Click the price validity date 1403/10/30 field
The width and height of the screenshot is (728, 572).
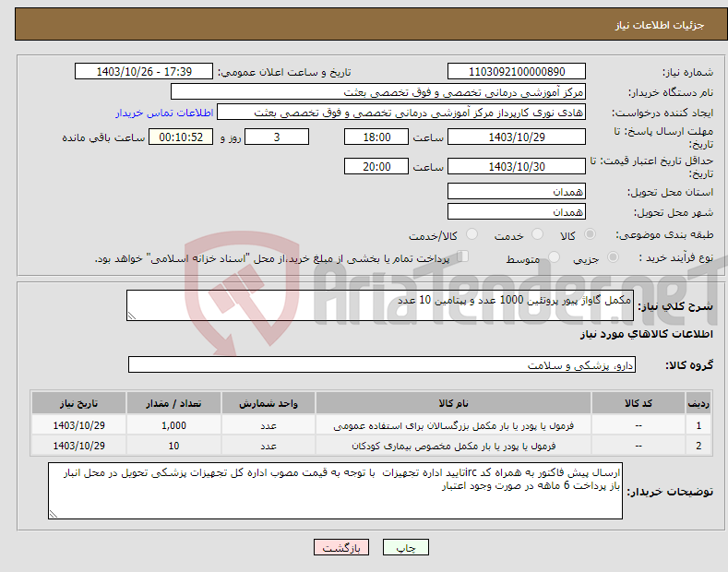pos(517,166)
